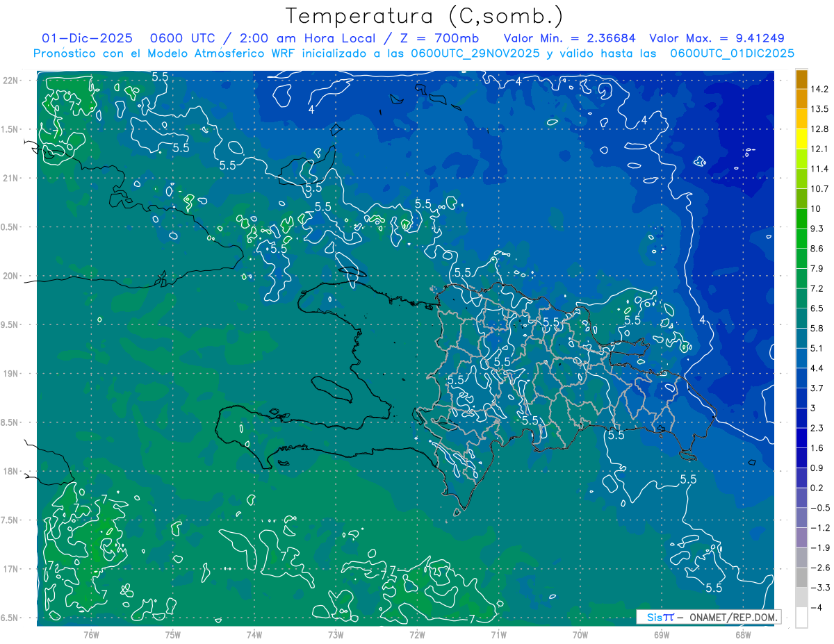Click the title 'Temperatura (C,somb.)'
The image size is (834, 644).
click(x=424, y=16)
